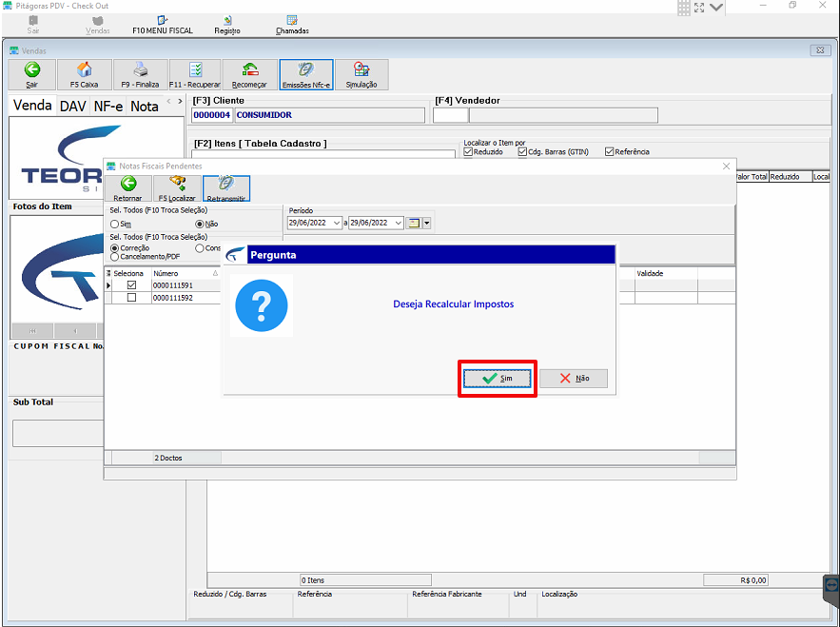Click title bar chevron down arrow
The width and height of the screenshot is (840, 627).
716,8
